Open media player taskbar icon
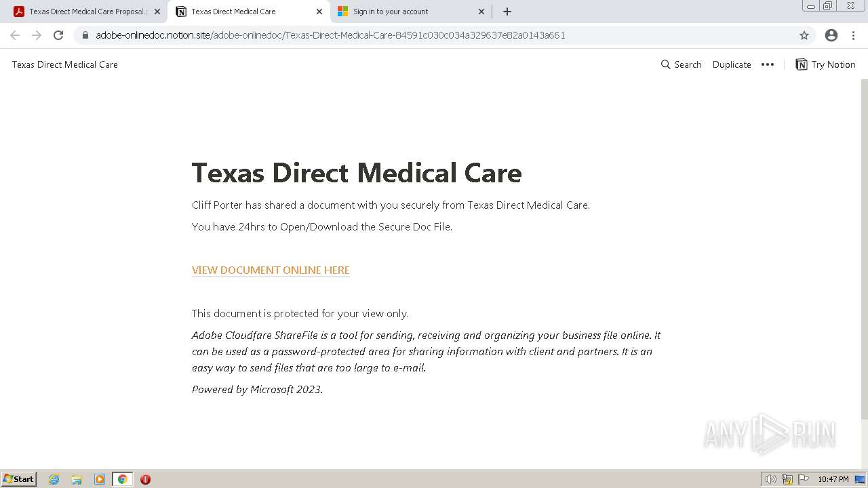868x488 pixels. (100, 479)
